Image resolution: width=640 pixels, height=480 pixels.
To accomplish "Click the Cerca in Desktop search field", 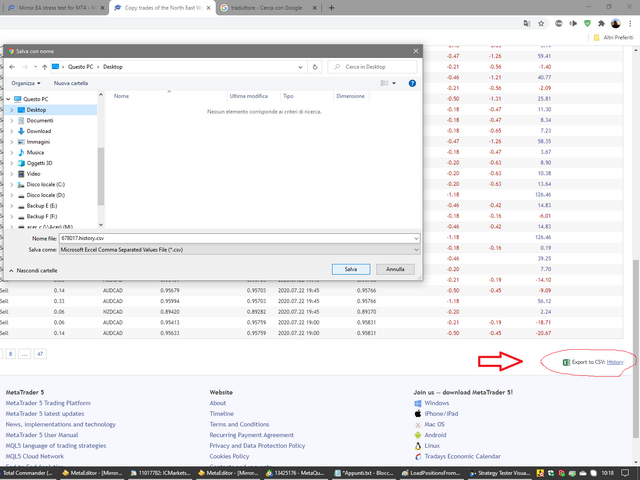I will point(372,67).
